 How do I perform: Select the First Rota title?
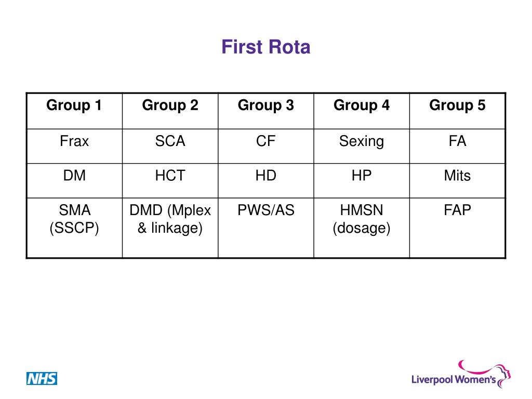click(265, 47)
